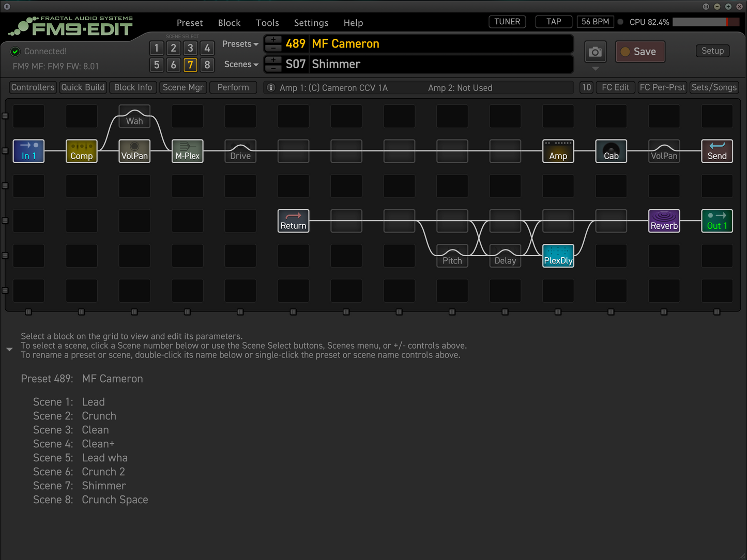Select the highlighted scene 7 button
This screenshot has height=560, width=747.
190,65
